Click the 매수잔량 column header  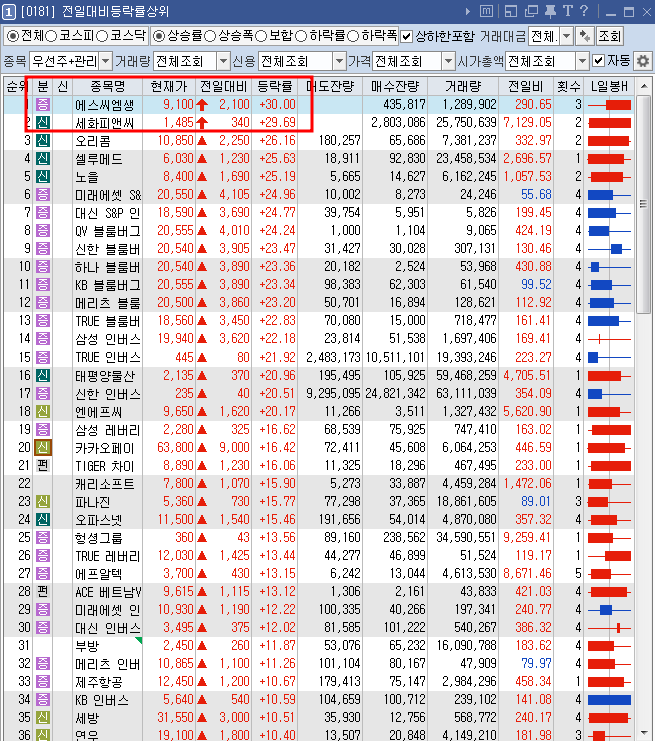coord(395,86)
